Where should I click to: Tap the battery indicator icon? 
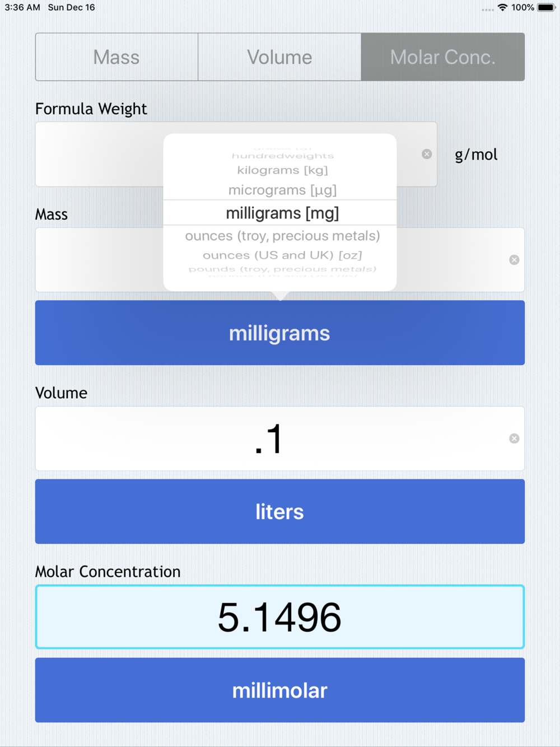(x=546, y=7)
